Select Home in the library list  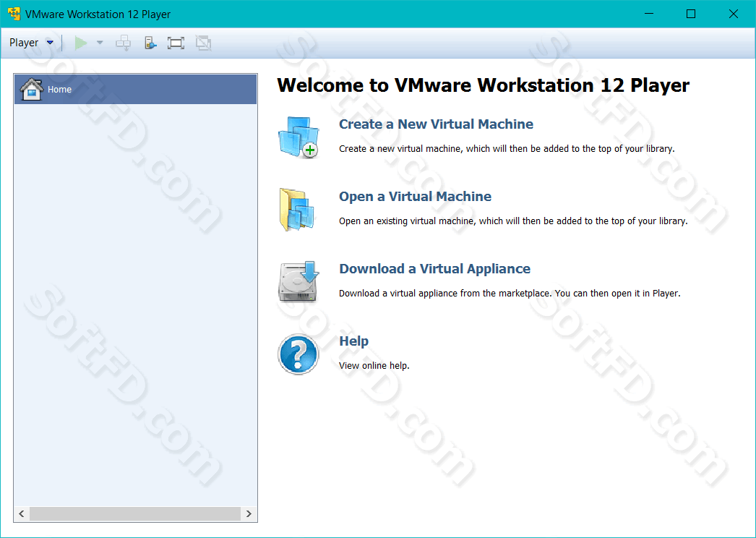[135, 89]
